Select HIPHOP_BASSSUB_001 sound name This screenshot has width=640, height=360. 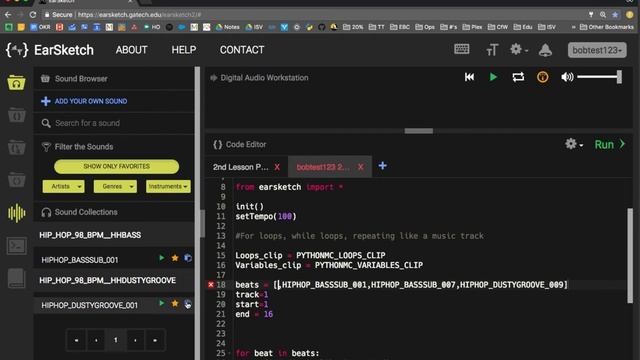click(80, 260)
